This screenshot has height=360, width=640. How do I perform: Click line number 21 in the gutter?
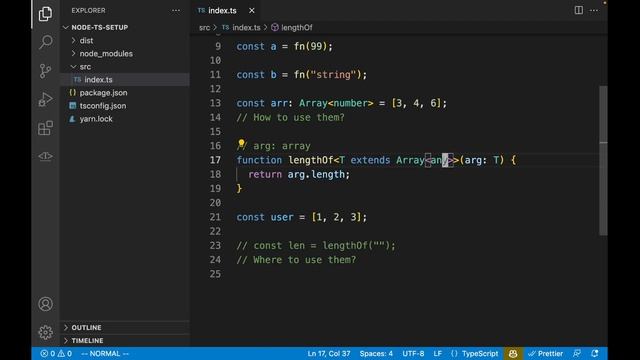point(215,217)
